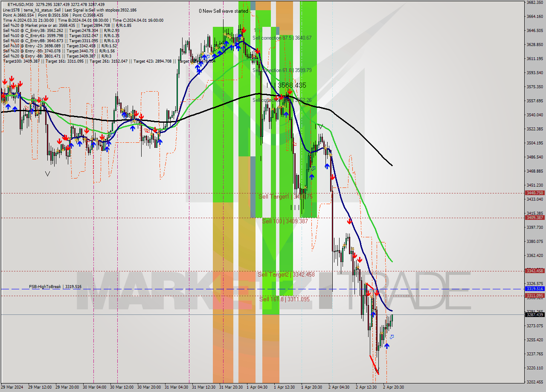The width and height of the screenshot is (546, 392).
Task: Click the '2 Apr 04:30' time axis label
Action: pyautogui.click(x=339, y=387)
